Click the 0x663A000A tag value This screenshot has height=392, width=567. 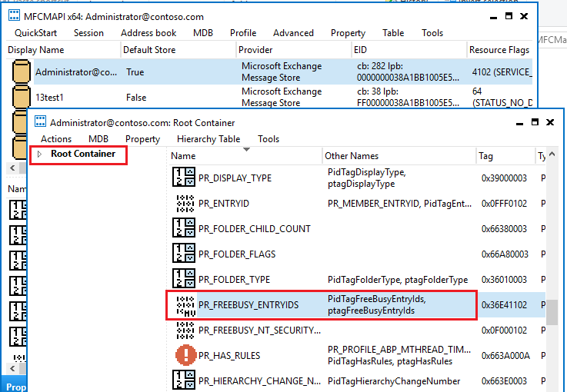pos(505,356)
